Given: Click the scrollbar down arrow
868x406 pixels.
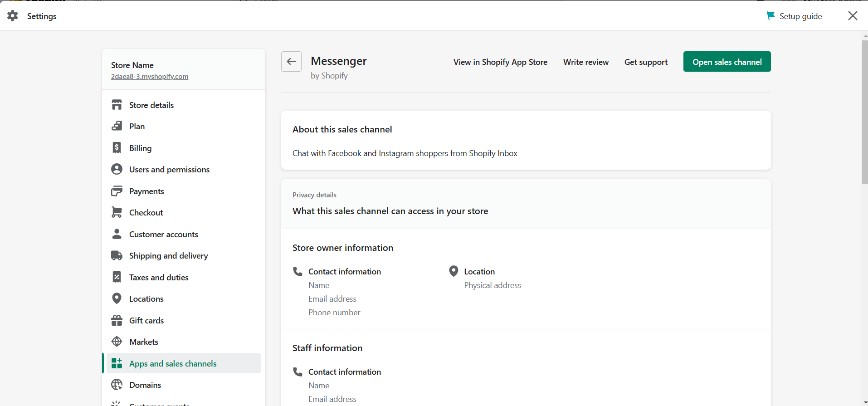Looking at the screenshot, I should [865, 403].
